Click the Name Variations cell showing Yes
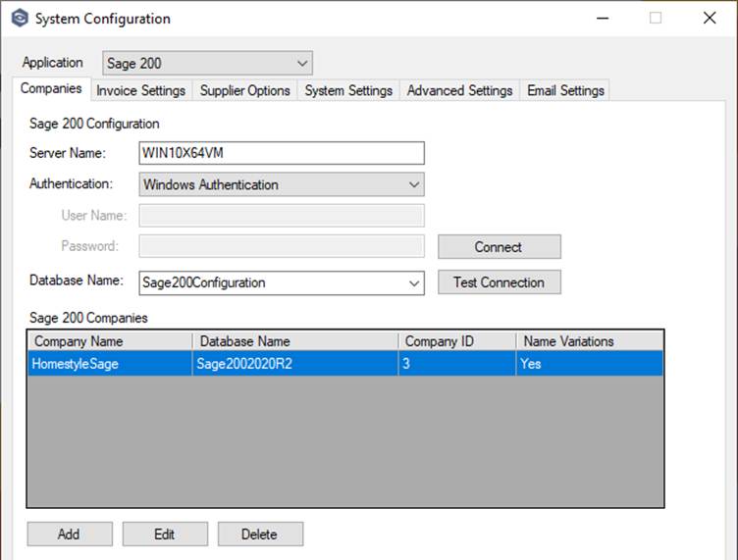 click(x=589, y=364)
